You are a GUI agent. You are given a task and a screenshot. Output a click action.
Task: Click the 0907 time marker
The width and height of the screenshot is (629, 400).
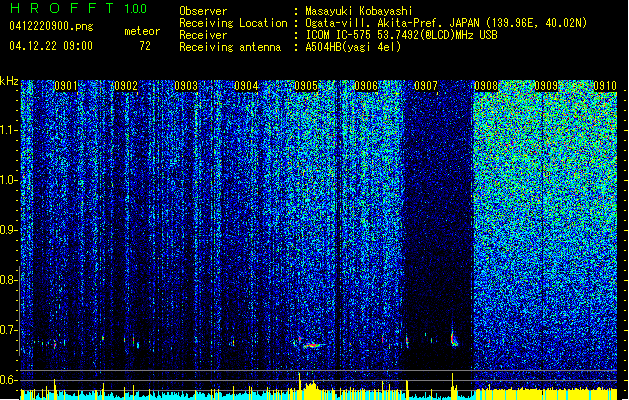point(426,86)
